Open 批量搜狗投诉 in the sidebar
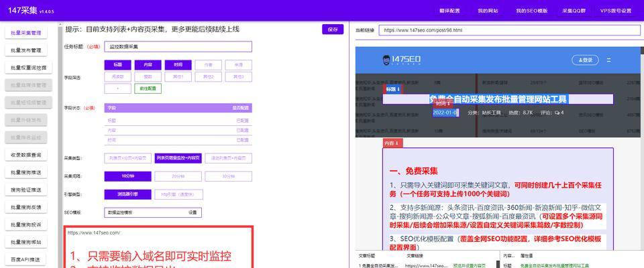 click(x=26, y=224)
